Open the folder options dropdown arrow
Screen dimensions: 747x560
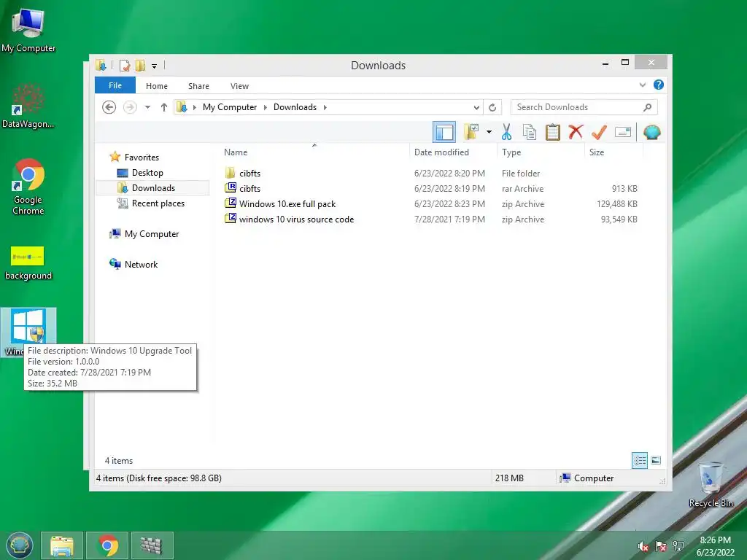click(489, 132)
